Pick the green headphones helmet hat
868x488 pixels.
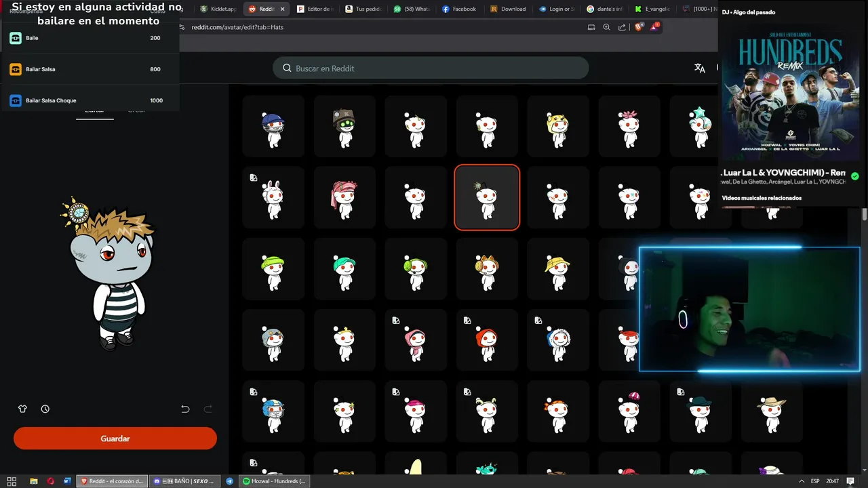[416, 269]
